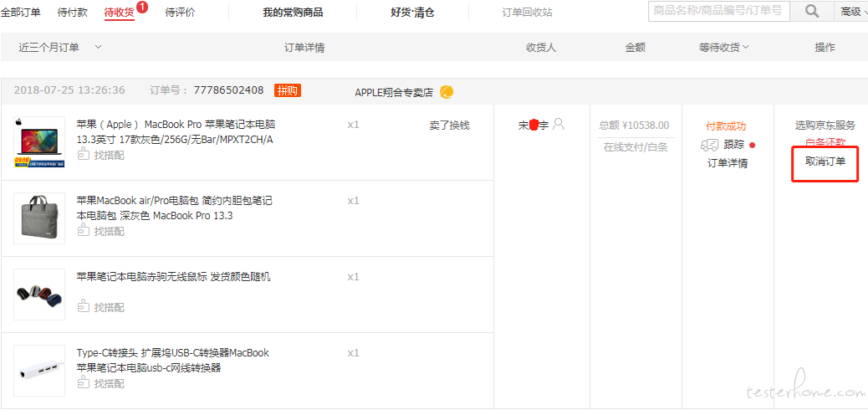
Task: Click the 白条还款 link
Action: tap(825, 142)
